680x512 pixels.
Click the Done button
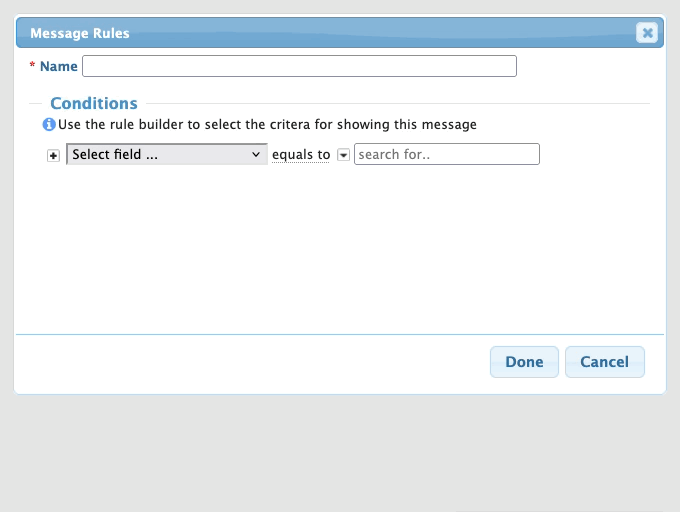point(524,362)
